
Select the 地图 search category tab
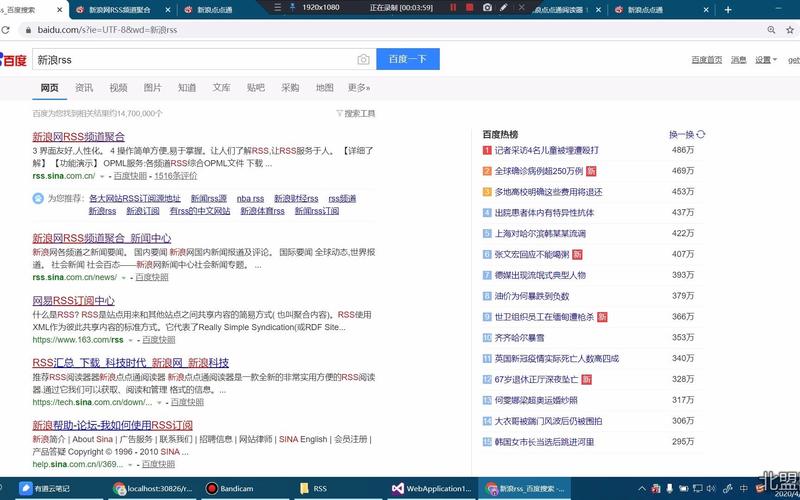tap(324, 88)
